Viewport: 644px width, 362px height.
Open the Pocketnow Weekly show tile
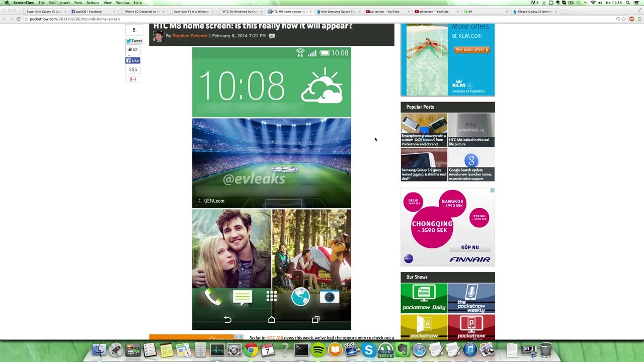pyautogui.click(x=471, y=298)
